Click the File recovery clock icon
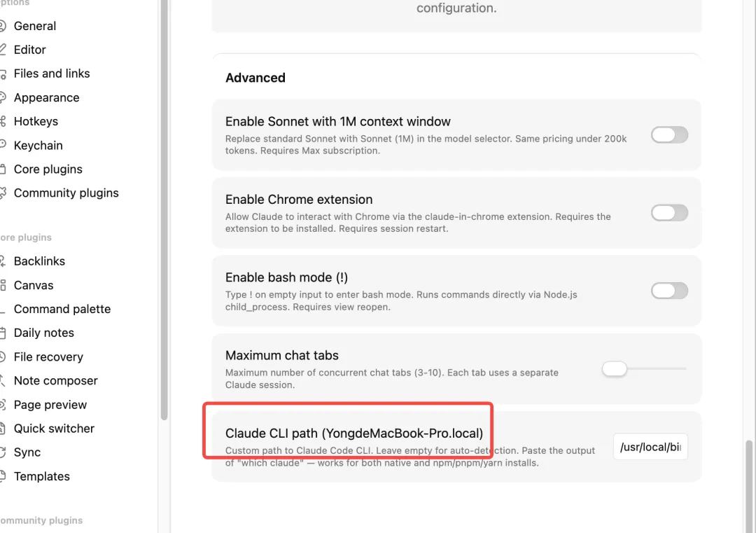The height and width of the screenshot is (533, 756). point(2,357)
